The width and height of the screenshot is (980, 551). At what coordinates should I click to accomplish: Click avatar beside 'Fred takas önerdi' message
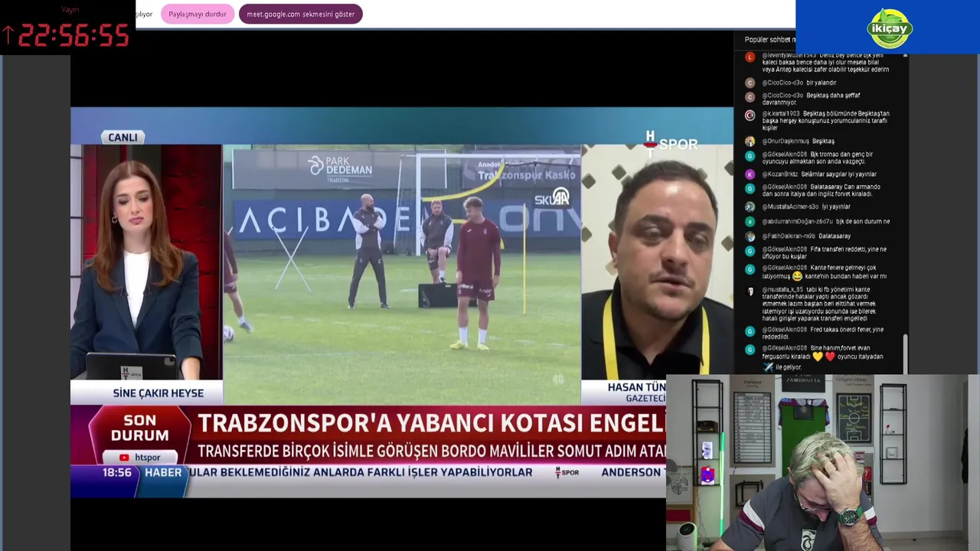click(x=750, y=331)
